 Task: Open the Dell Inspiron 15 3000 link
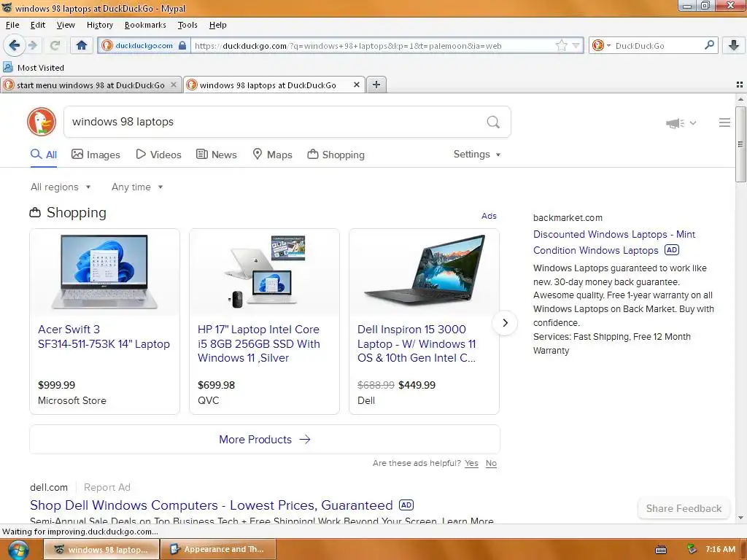(x=417, y=343)
